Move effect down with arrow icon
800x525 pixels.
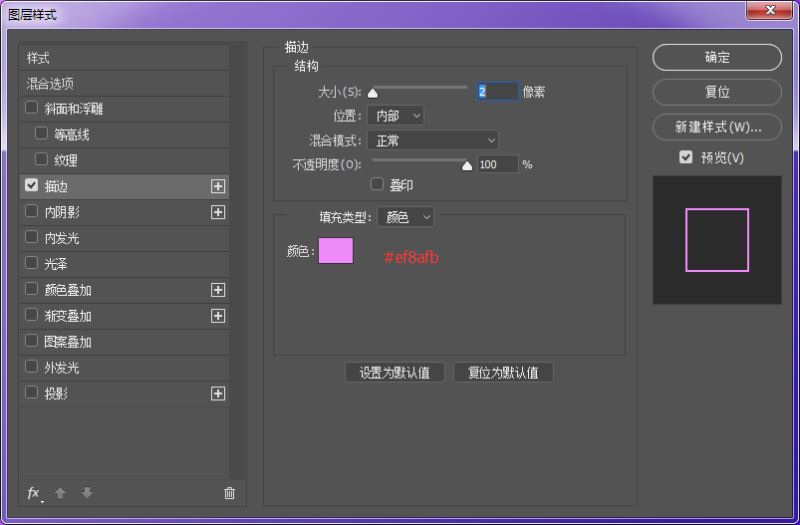(x=87, y=493)
